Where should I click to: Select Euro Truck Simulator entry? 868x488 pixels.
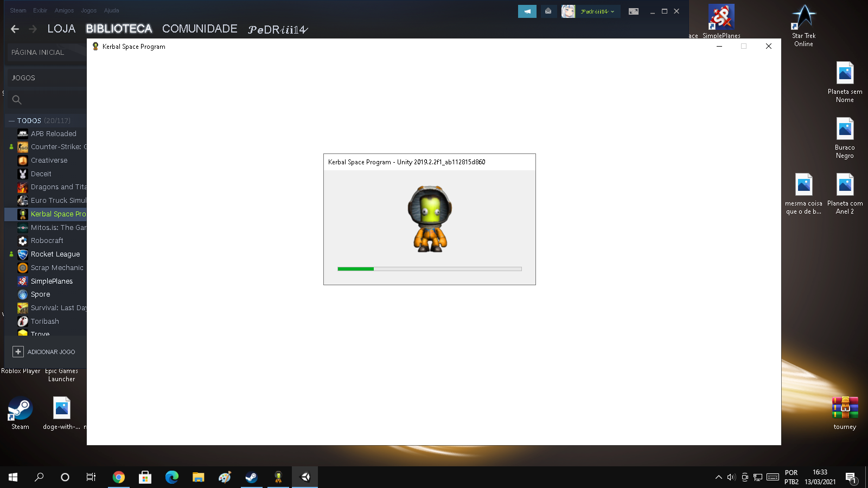(x=58, y=201)
